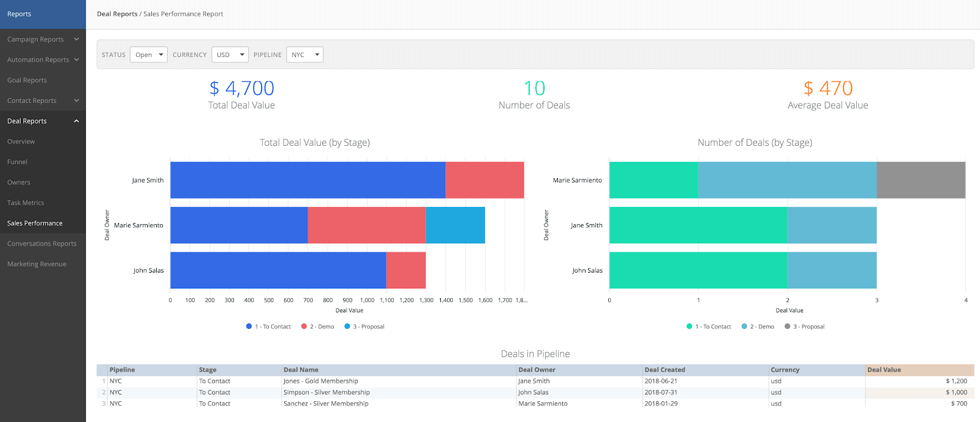Expand the Campaign Reports chevron
The height and width of the screenshot is (422, 980).
pyautogui.click(x=77, y=39)
